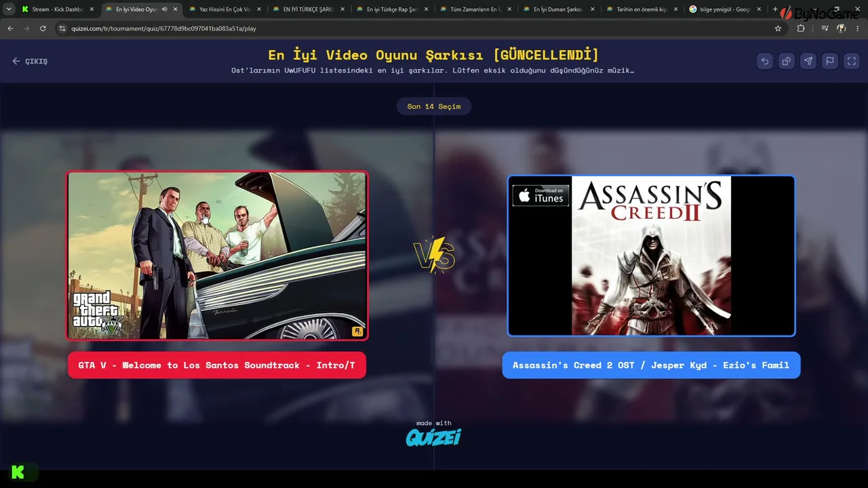View site information icon in address bar

[62, 28]
